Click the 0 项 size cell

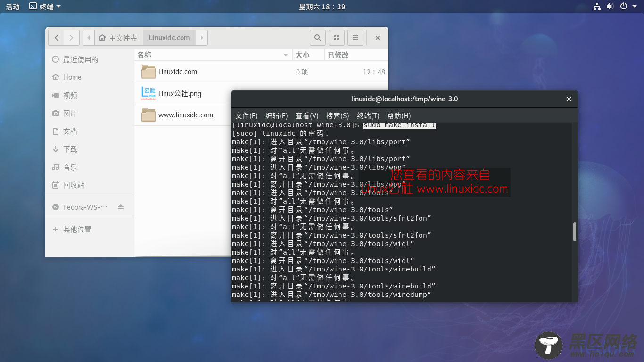[302, 72]
